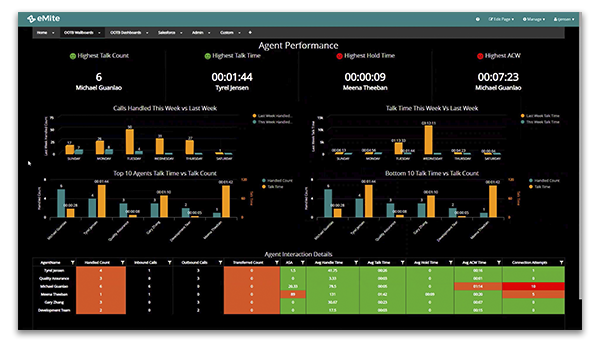Image resolution: width=600 pixels, height=360 pixels.
Task: Expand the Home tab dropdown arrow
Action: pyautogui.click(x=53, y=33)
